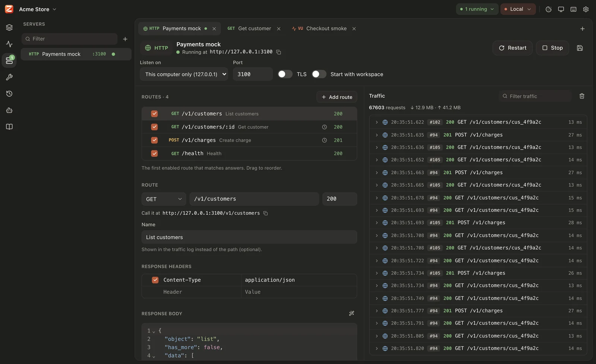Image resolution: width=596 pixels, height=364 pixels.
Task: Uncheck the POST /v1/charges route checkbox
Action: [154, 140]
